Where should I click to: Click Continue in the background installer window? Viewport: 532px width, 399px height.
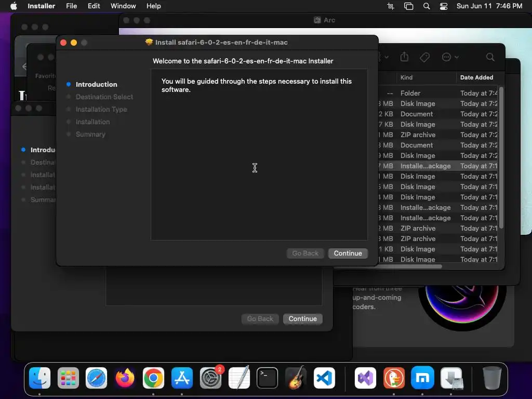[x=303, y=318]
